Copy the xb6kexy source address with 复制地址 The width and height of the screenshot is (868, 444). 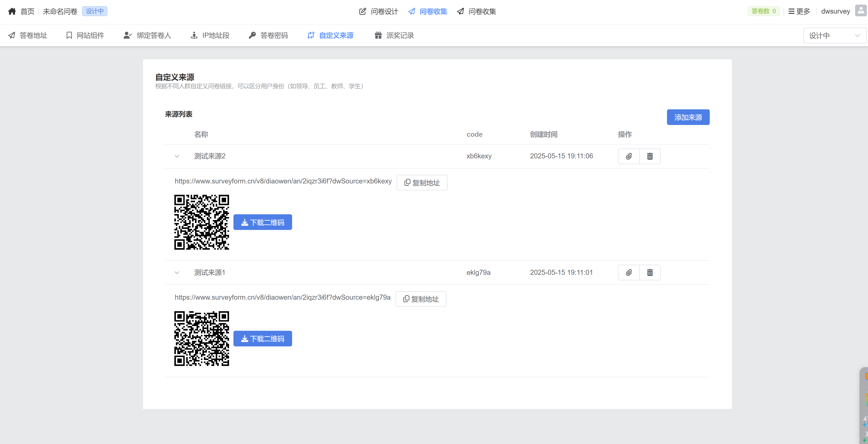click(x=422, y=182)
